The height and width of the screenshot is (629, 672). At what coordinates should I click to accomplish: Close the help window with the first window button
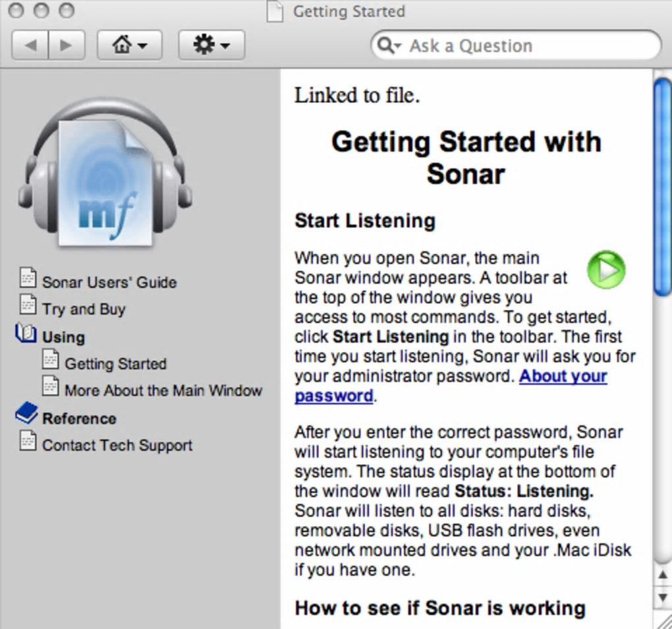(x=16, y=11)
